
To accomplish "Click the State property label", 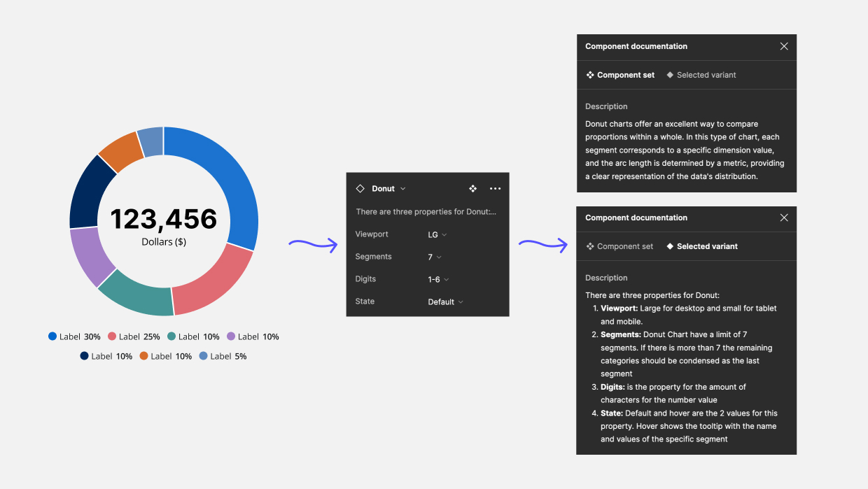I will [x=365, y=302].
